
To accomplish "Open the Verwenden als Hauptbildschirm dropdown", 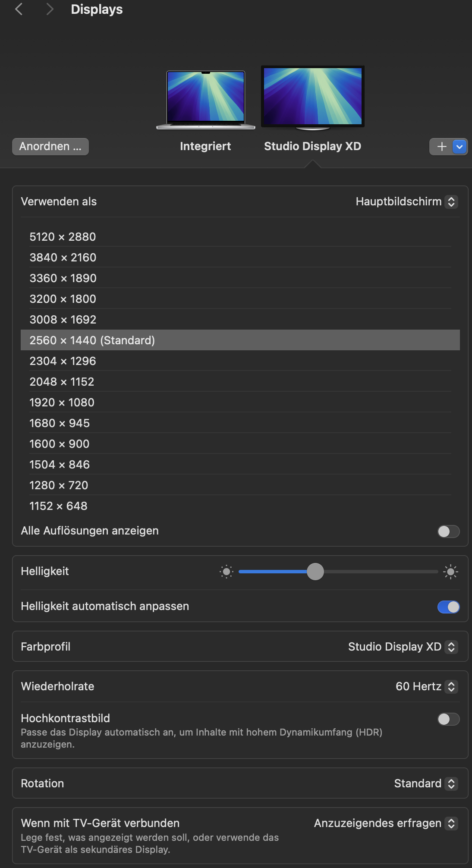I will point(406,201).
